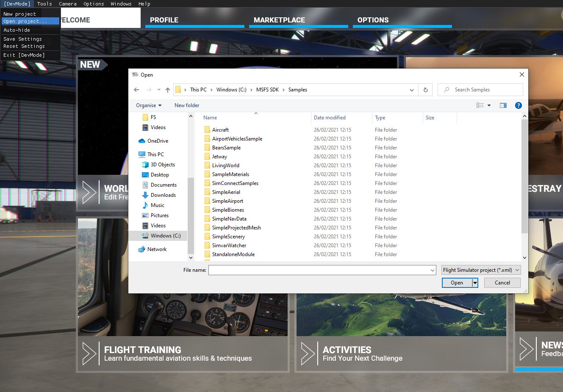Image resolution: width=563 pixels, height=392 pixels.
Task: Open the Help question mark icon
Action: pyautogui.click(x=518, y=105)
